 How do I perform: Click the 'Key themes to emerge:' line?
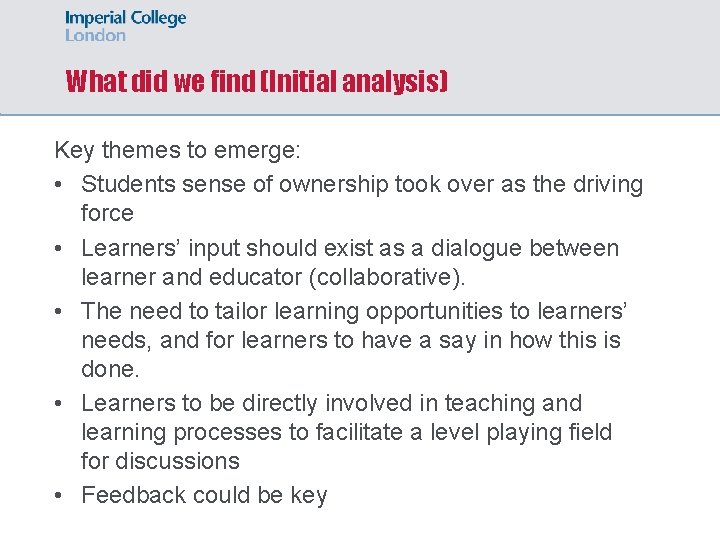click(x=176, y=151)
